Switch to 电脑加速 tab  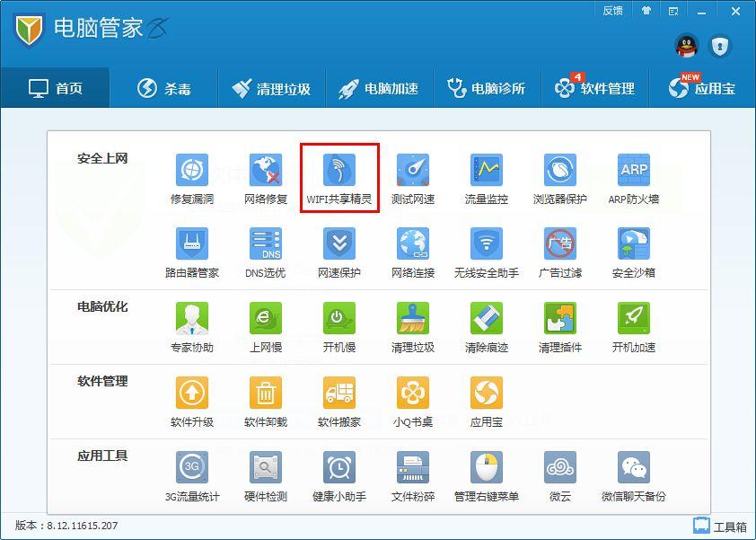[380, 88]
